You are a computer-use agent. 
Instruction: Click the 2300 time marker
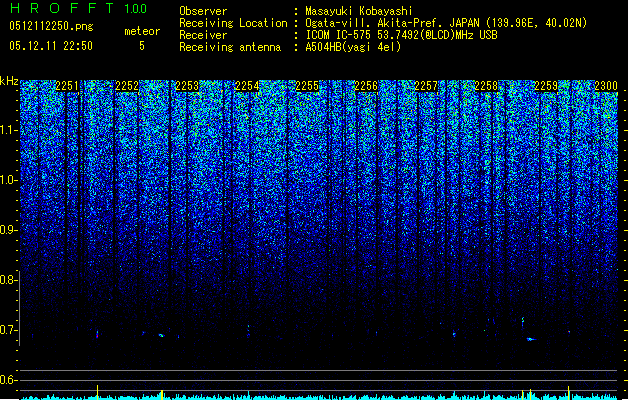pos(606,86)
